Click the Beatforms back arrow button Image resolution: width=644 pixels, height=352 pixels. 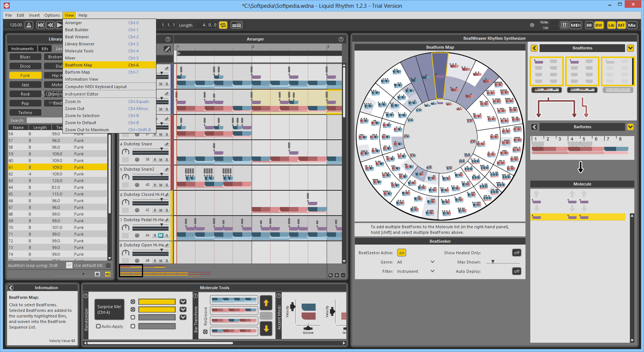coord(534,48)
